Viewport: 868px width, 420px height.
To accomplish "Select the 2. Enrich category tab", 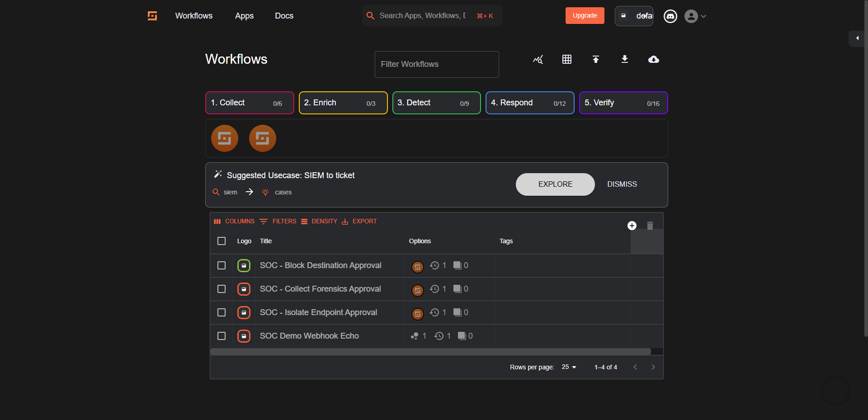I will point(343,103).
